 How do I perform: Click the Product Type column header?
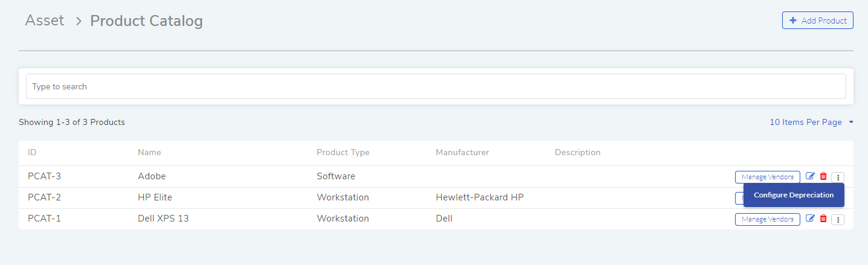[x=343, y=152]
